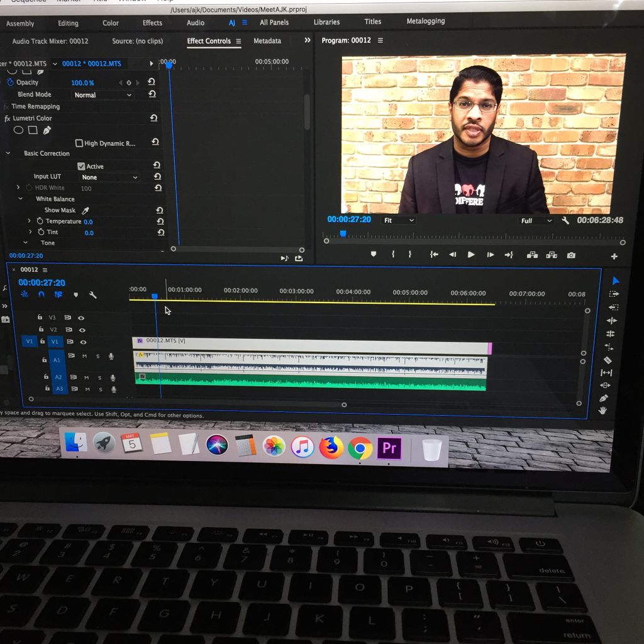This screenshot has width=644, height=644.
Task: Show hidden panel tabs with double chevron
Action: (x=307, y=40)
